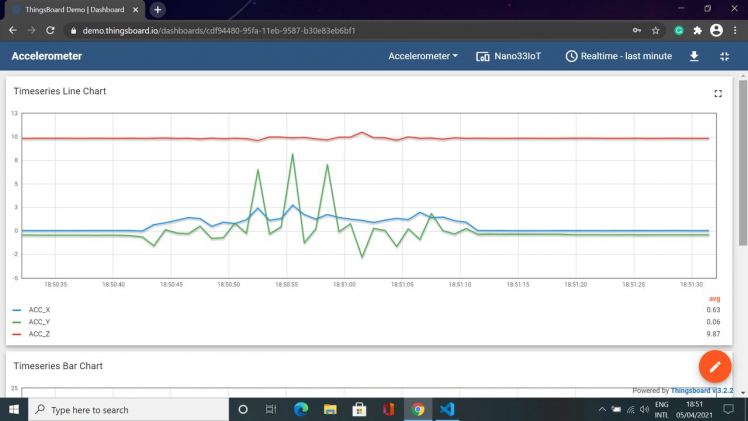
Task: Open the Chrome extensions puzzle icon
Action: (x=697, y=30)
